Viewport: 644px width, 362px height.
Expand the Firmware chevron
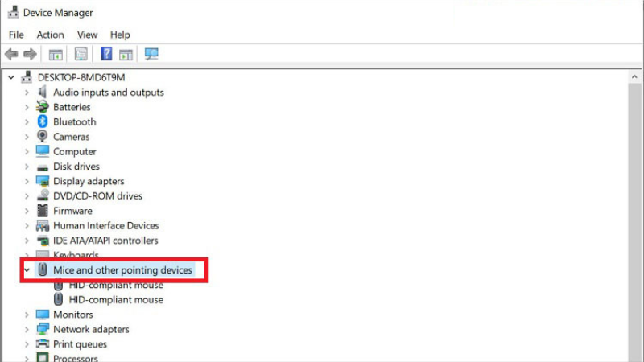click(27, 211)
